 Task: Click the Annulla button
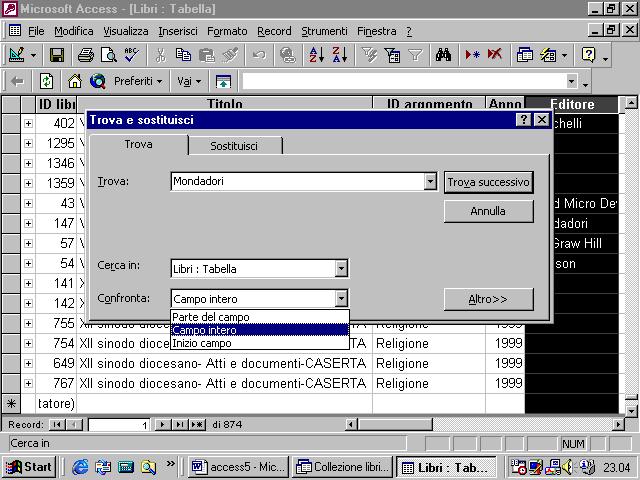point(489,211)
